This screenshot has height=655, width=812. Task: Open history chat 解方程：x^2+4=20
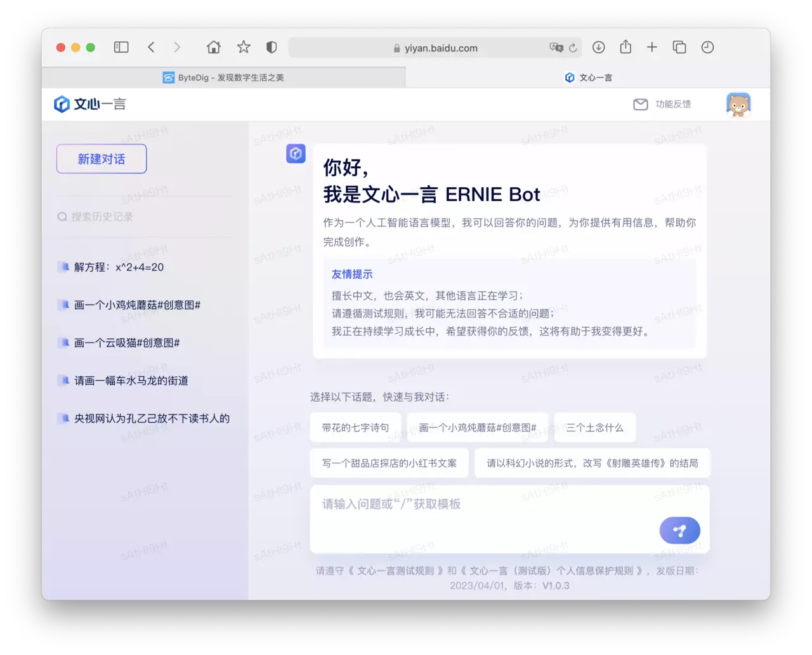119,267
